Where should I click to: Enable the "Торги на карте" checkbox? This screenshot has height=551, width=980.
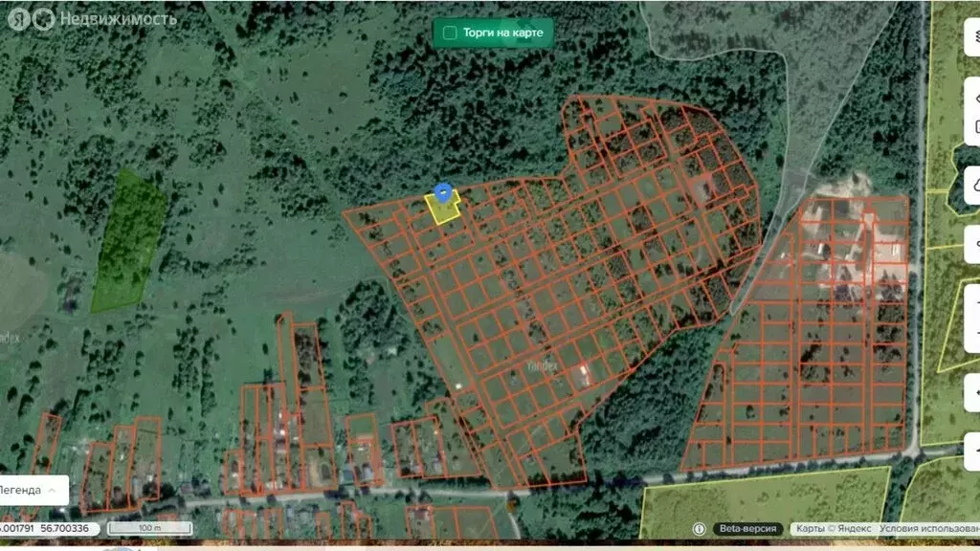[x=450, y=33]
